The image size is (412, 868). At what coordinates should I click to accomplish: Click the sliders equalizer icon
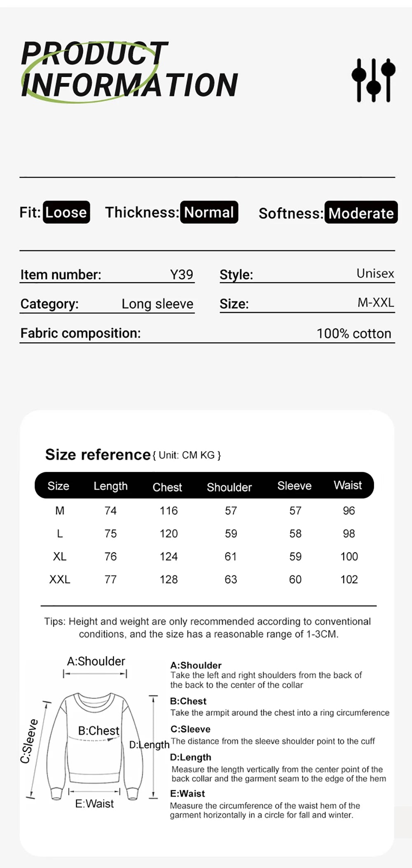tap(373, 80)
